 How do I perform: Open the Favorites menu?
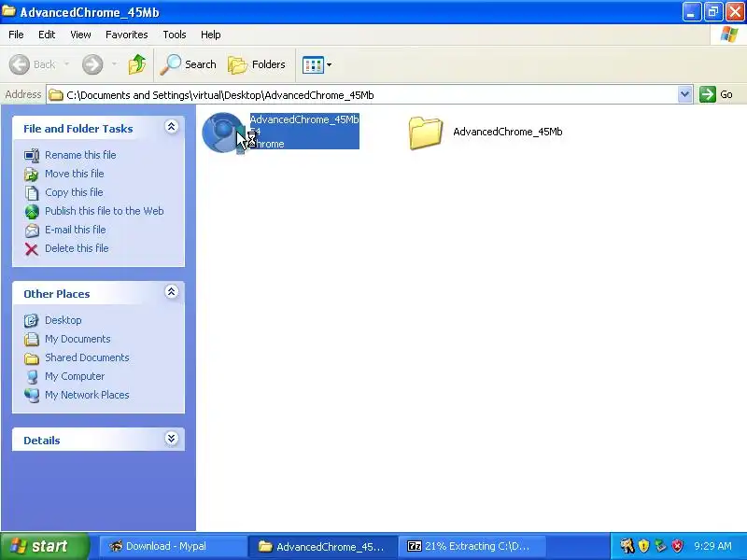[x=127, y=35]
